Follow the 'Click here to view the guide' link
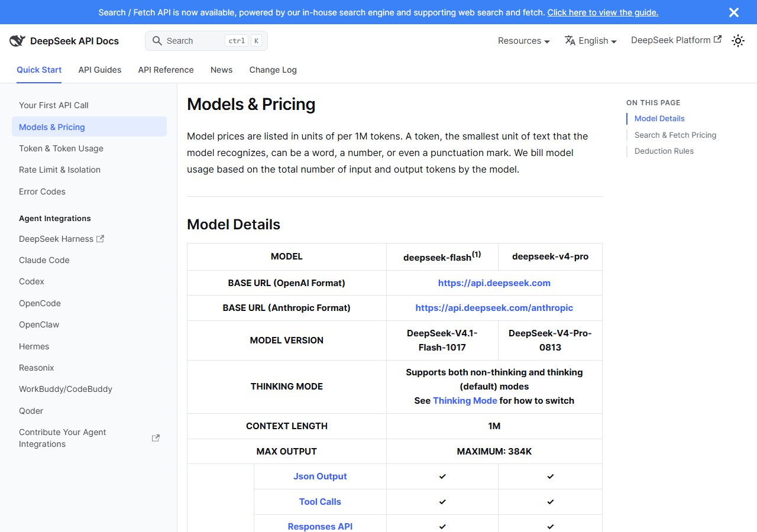Viewport: 757px width, 532px height. (603, 12)
